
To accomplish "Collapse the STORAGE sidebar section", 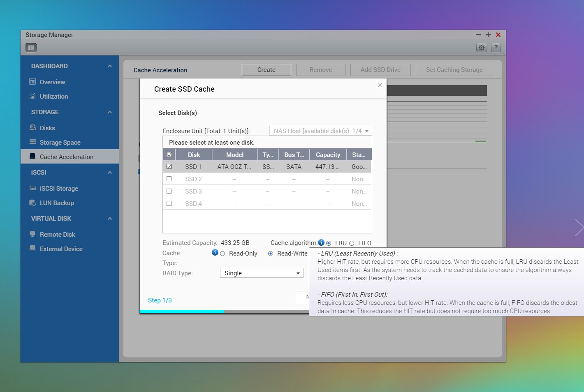I will tap(109, 112).
